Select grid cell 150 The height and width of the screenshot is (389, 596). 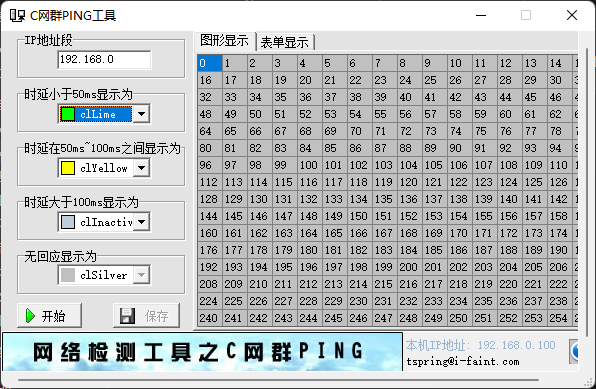tap(360, 216)
